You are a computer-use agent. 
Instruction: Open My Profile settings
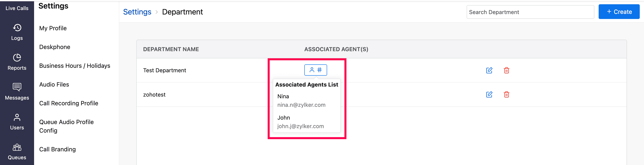coord(53,28)
